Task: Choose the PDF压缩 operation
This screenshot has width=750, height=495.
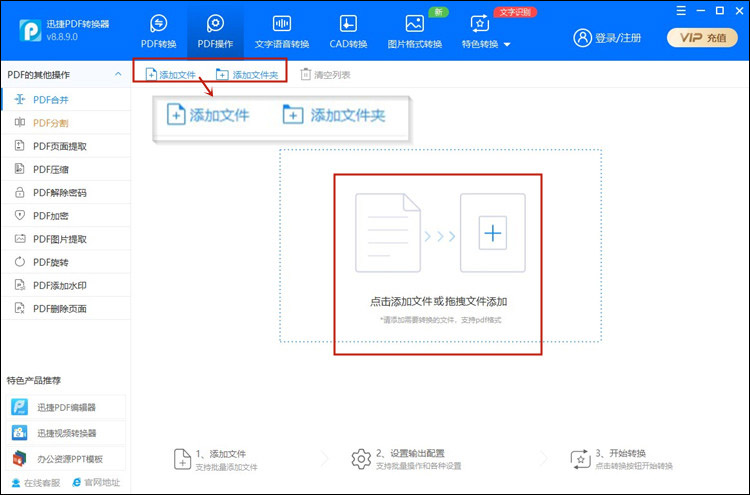Action: pyautogui.click(x=66, y=169)
